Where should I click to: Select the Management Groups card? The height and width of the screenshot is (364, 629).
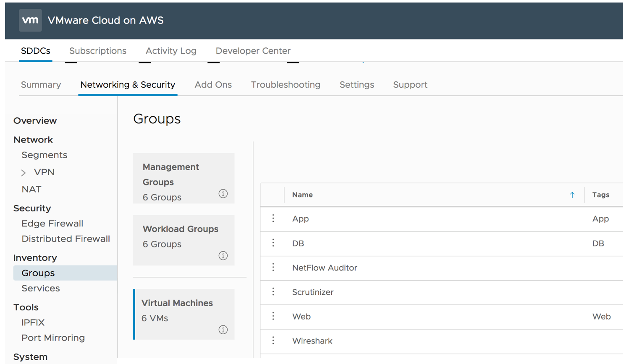click(183, 178)
